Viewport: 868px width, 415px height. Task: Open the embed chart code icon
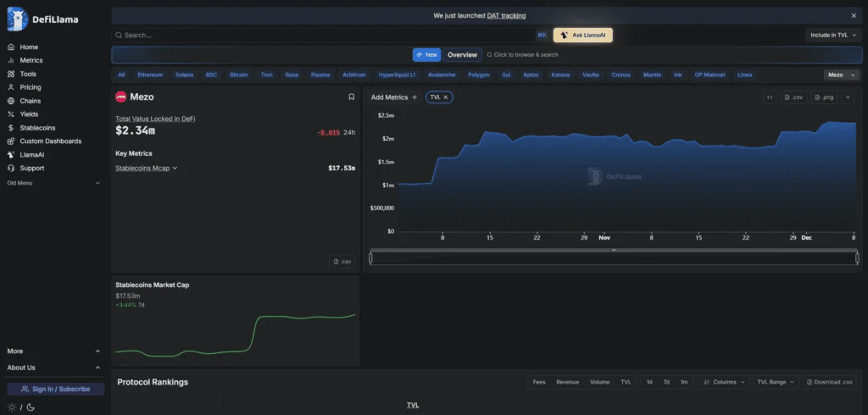[770, 97]
